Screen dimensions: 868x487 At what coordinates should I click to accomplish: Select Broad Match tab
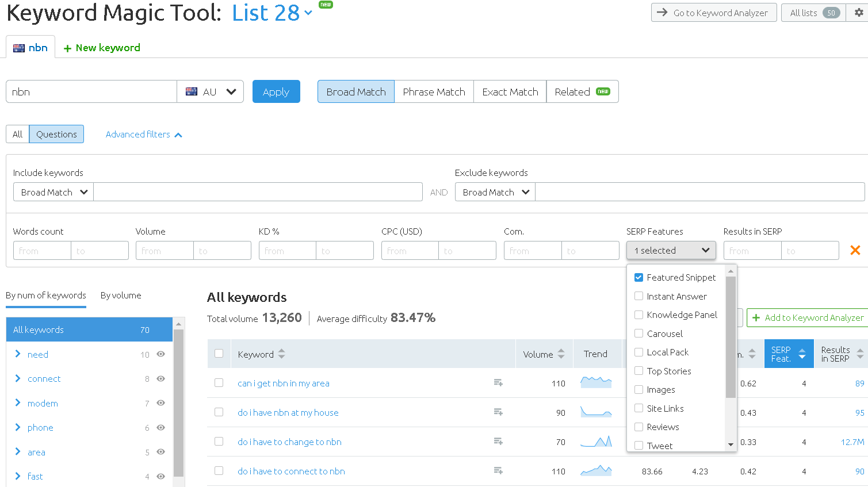[356, 91]
